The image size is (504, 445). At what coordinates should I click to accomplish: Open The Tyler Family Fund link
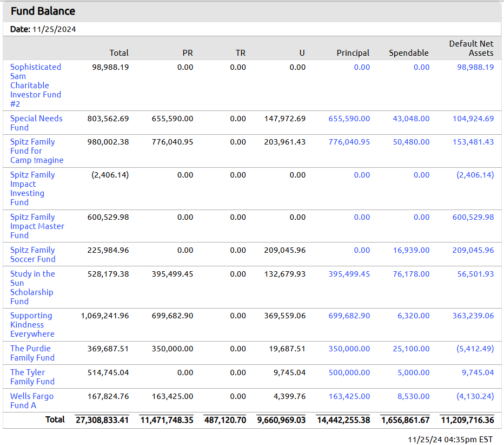(32, 377)
